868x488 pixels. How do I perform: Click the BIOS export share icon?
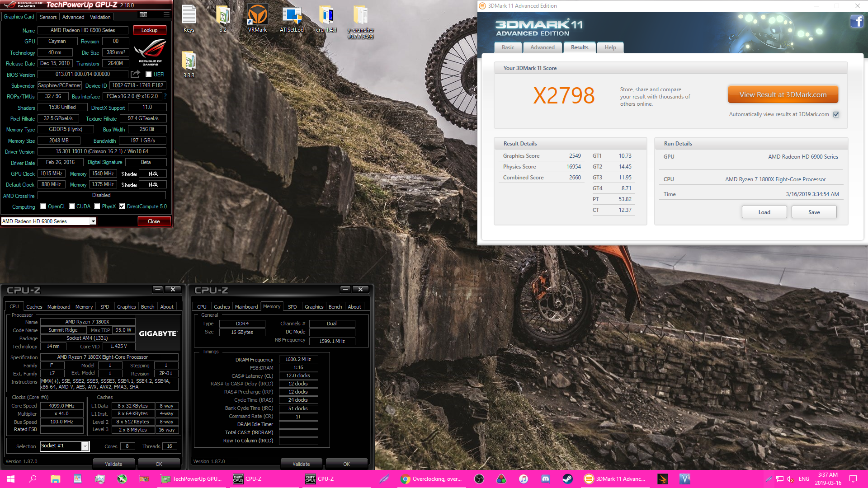point(135,74)
